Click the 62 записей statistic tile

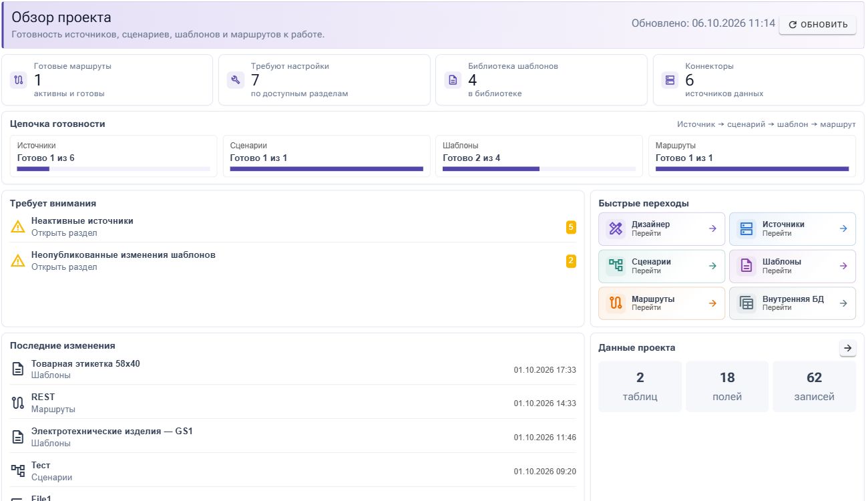click(814, 386)
